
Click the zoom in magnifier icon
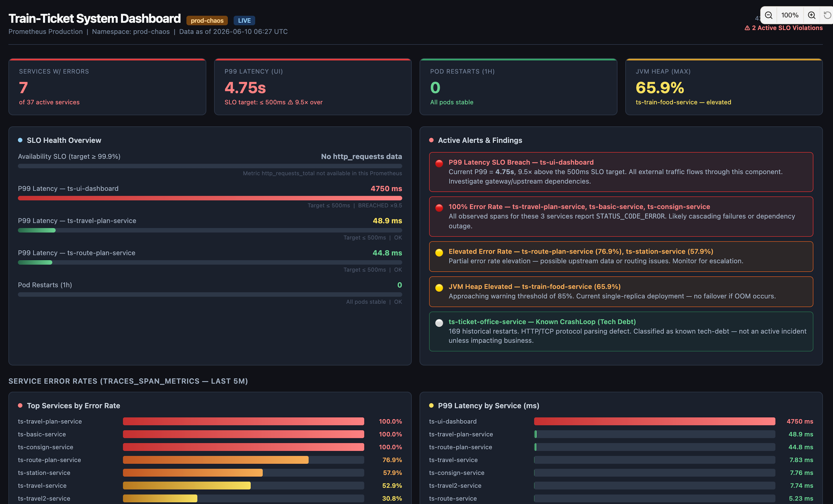[x=811, y=15]
